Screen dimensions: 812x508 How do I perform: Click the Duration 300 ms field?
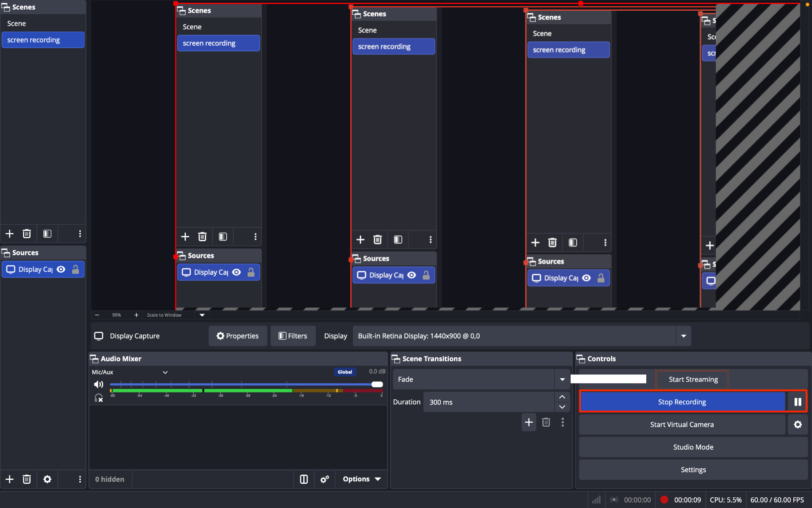point(489,402)
